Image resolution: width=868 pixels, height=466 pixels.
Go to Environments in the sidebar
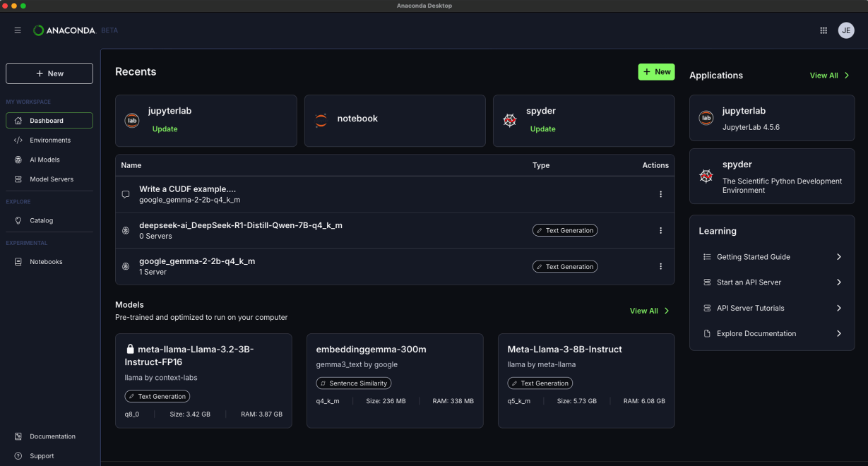click(49, 141)
